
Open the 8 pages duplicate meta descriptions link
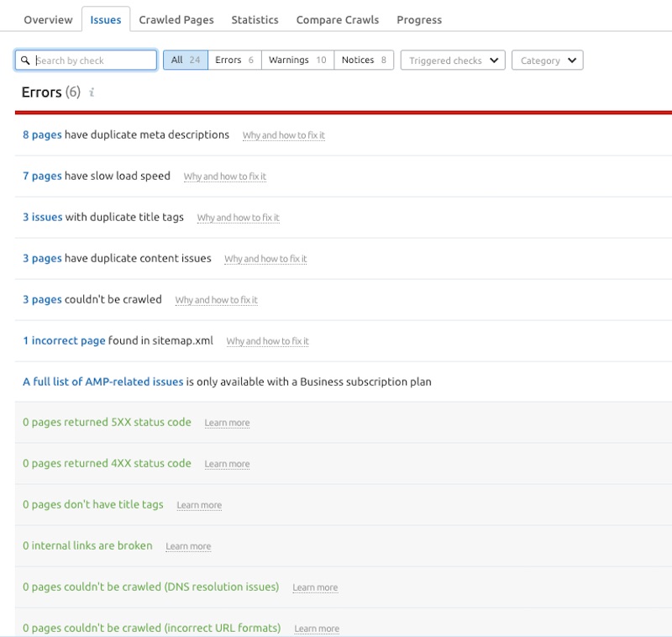point(42,134)
